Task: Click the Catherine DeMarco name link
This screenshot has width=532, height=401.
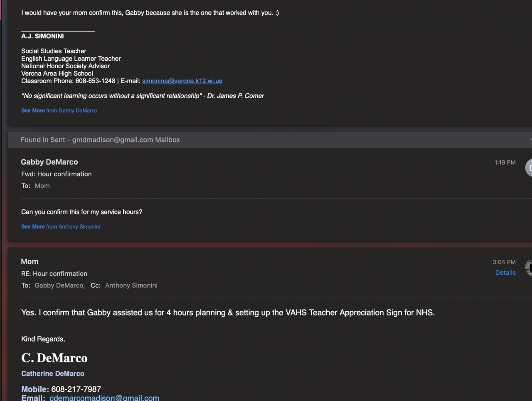Action: [53, 374]
